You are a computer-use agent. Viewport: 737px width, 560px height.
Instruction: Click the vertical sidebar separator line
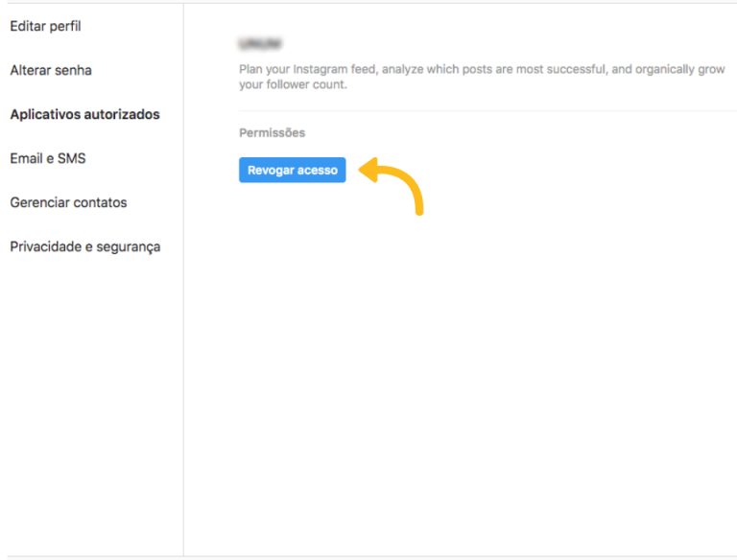pos(183,288)
